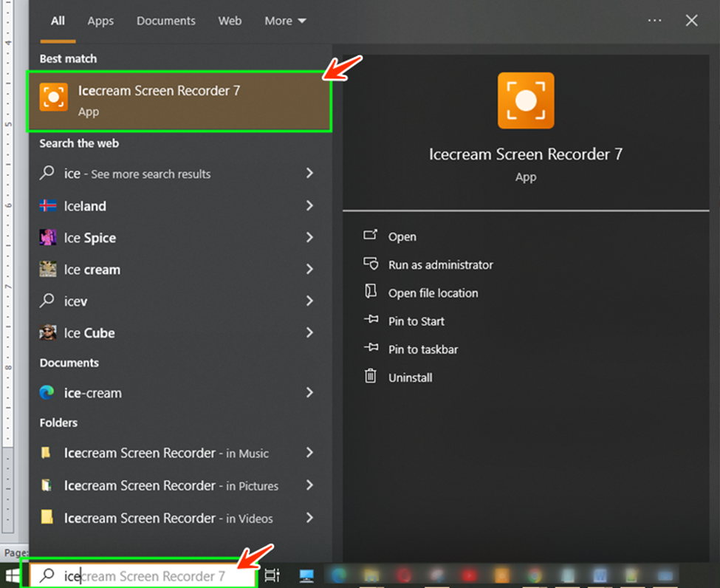This screenshot has height=588, width=720.
Task: Click the magnifier icon beside 'ice - See more search results'
Action: click(x=47, y=173)
